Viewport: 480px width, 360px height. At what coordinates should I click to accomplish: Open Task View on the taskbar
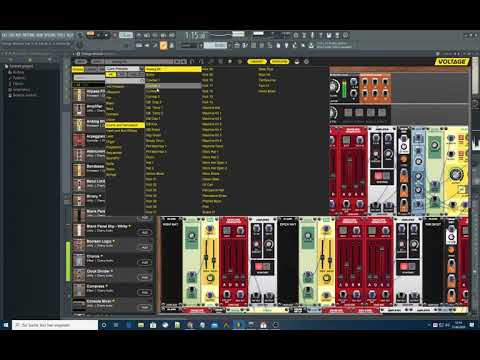(116, 325)
